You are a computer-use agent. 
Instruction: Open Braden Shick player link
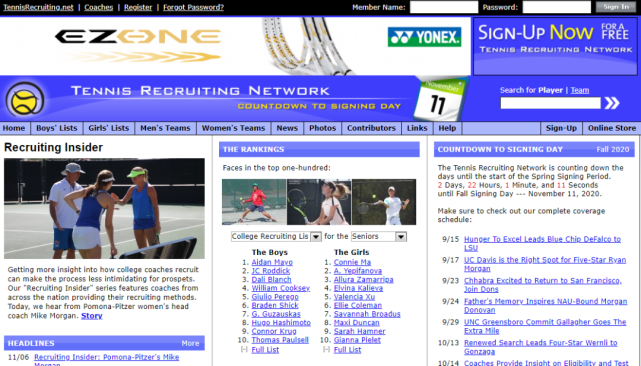coord(275,305)
